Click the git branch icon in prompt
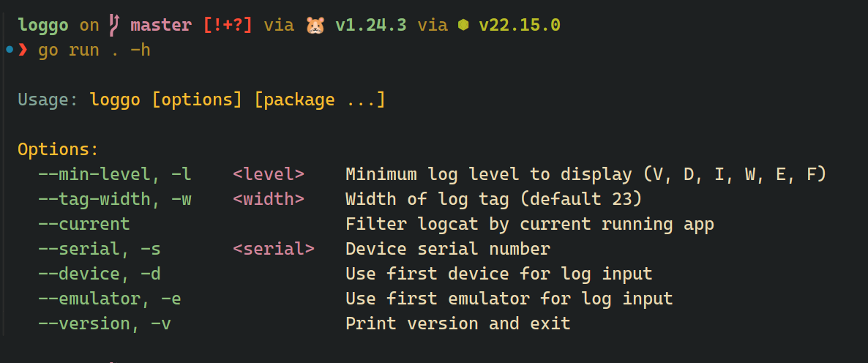Screen dimensions: 868x363 click(x=113, y=25)
